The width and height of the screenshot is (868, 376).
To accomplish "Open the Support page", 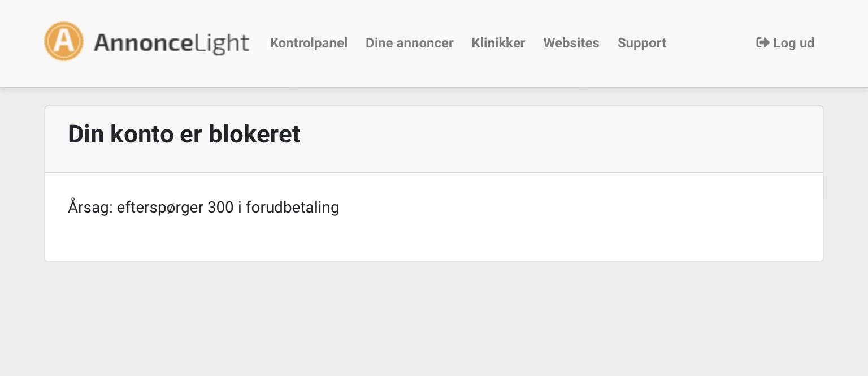I will (x=642, y=44).
